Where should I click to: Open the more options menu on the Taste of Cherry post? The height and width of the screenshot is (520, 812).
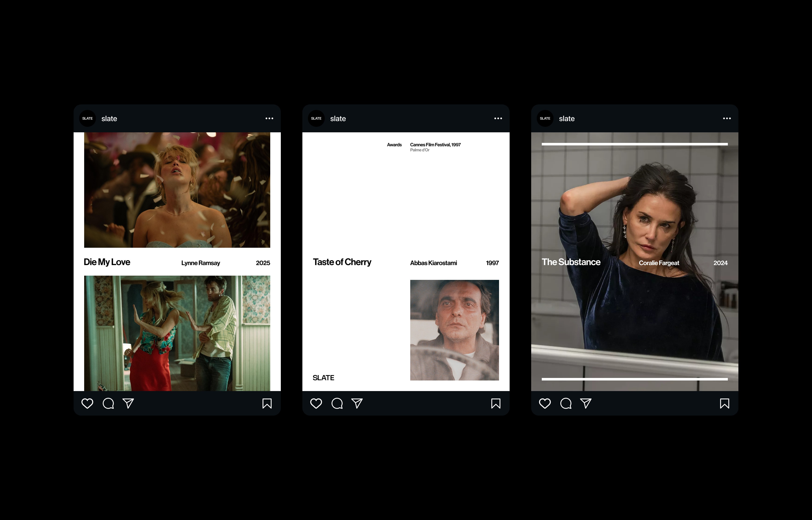click(498, 119)
